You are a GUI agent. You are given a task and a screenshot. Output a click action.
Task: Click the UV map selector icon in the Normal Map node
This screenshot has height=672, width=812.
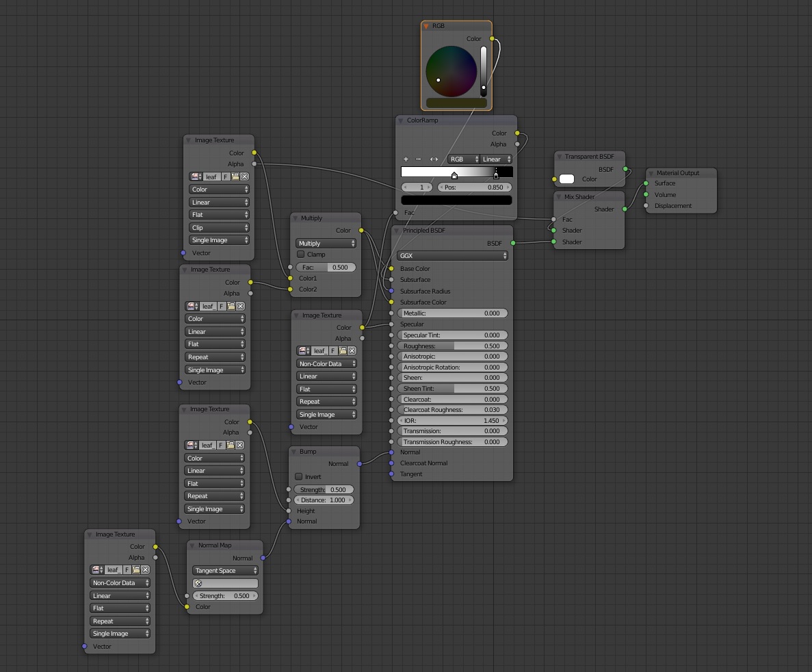(198, 583)
